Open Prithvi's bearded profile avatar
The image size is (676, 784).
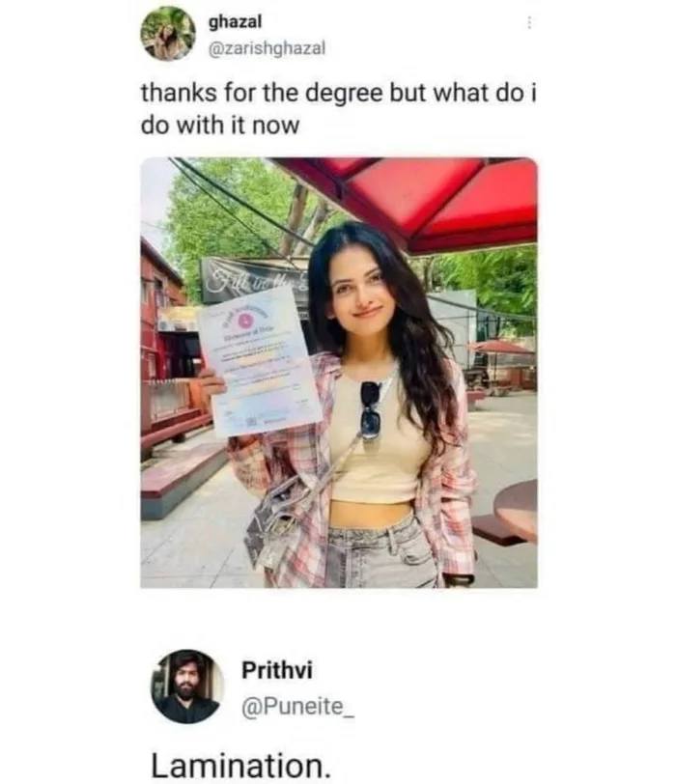click(187, 686)
